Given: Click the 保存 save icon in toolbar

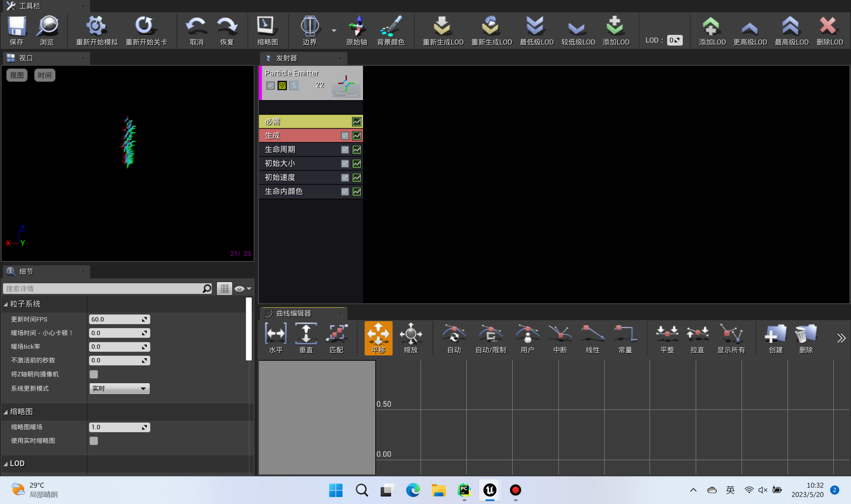Looking at the screenshot, I should [17, 30].
